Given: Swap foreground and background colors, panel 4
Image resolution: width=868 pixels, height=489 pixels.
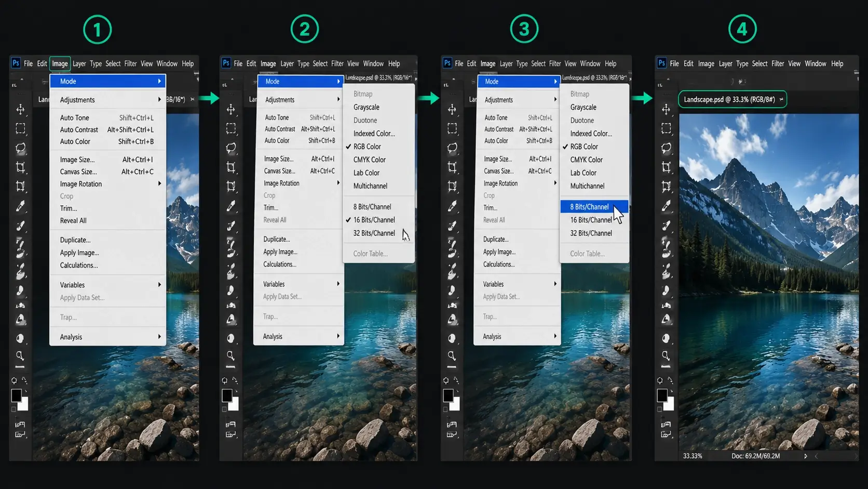Looking at the screenshot, I should (670, 380).
